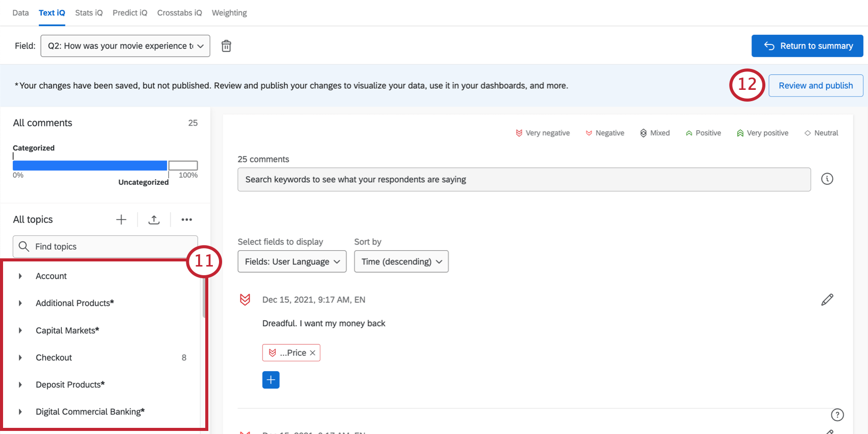Remove the Price topic tag
Image resolution: width=868 pixels, height=434 pixels.
pyautogui.click(x=312, y=353)
